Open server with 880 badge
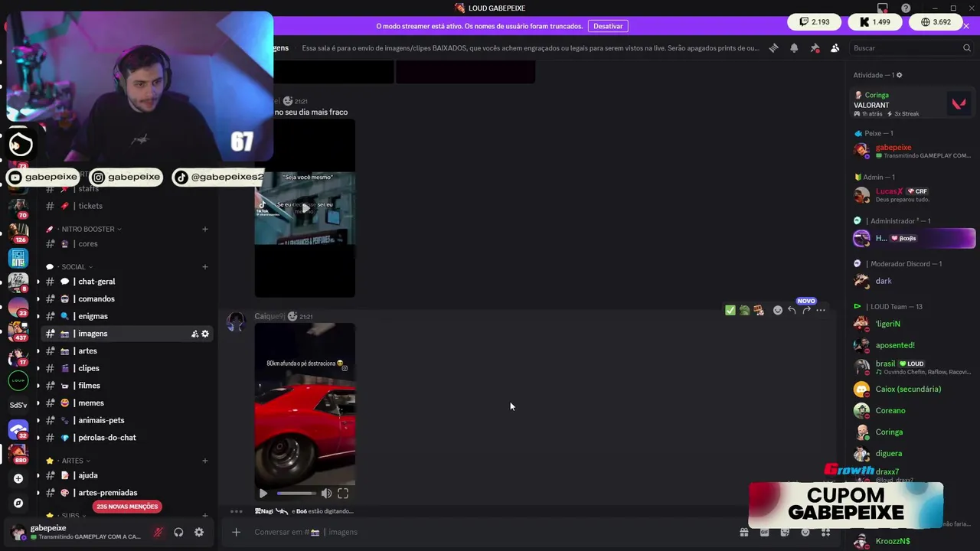 click(18, 454)
